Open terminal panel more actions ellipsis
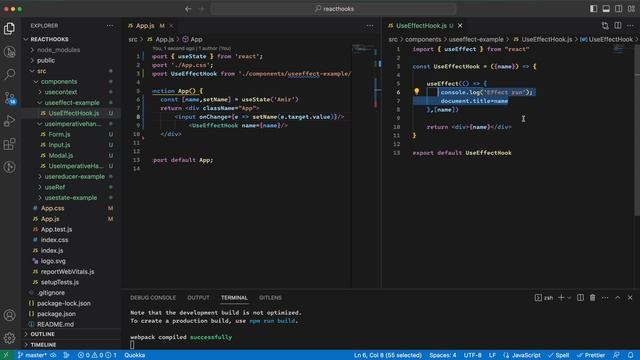The width and height of the screenshot is (640, 360). tap(605, 298)
